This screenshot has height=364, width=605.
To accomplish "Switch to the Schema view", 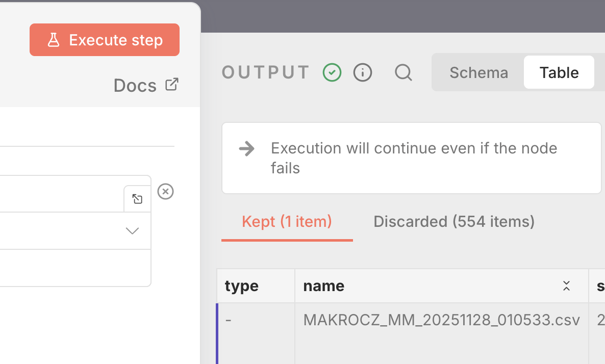I will click(x=478, y=73).
